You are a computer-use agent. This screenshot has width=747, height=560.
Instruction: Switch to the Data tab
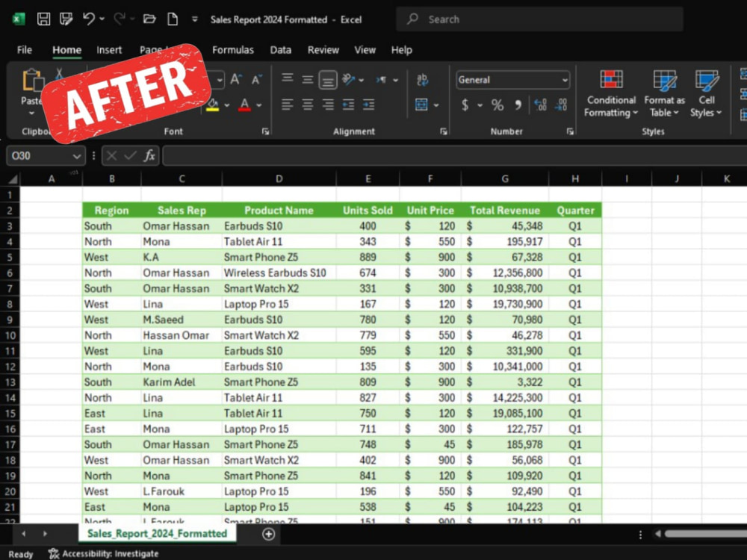pos(281,50)
